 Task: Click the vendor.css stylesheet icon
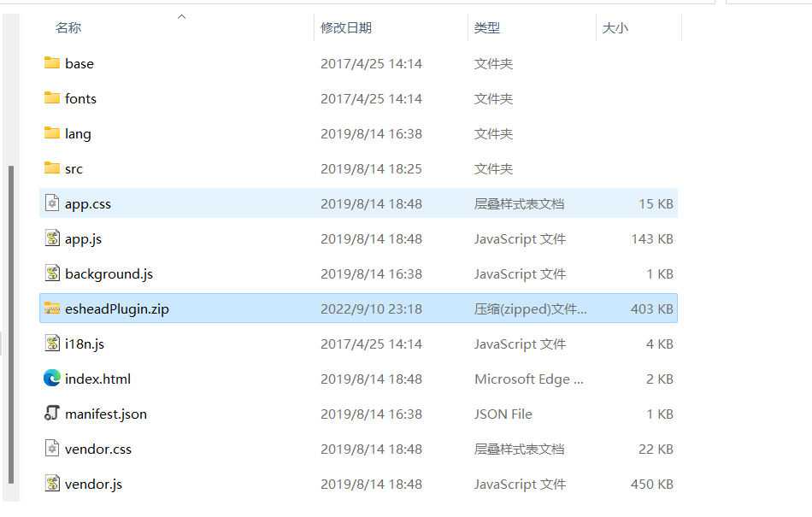click(x=51, y=449)
